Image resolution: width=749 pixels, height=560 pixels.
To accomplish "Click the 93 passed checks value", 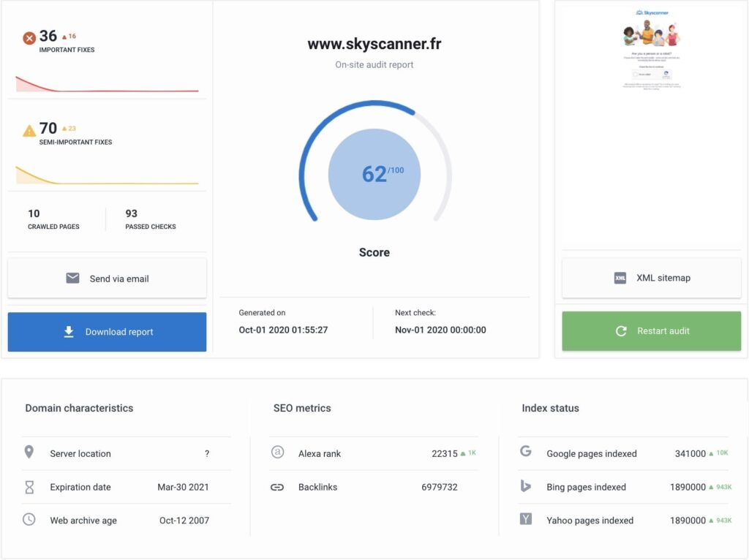I will [132, 213].
